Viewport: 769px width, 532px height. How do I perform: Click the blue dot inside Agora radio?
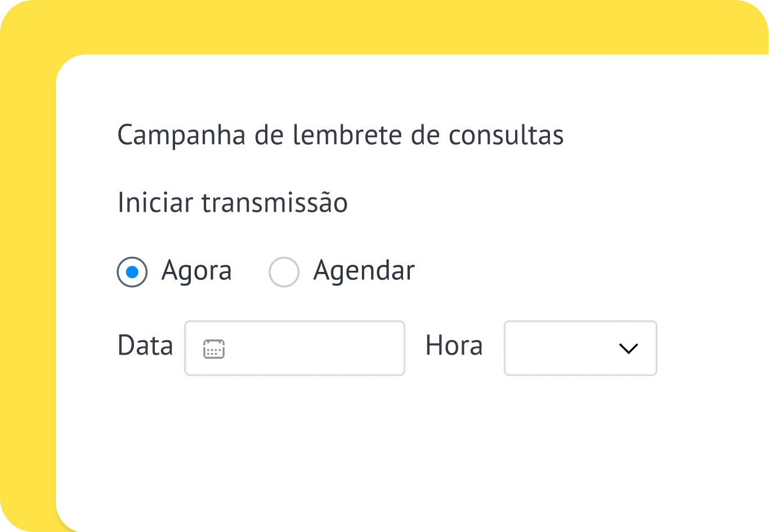tap(132, 272)
